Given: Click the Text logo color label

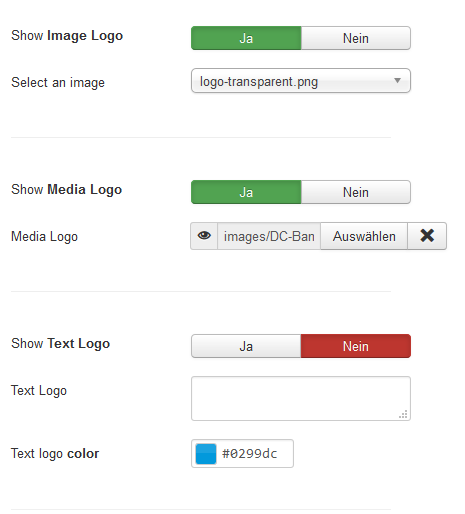Looking at the screenshot, I should (55, 454).
